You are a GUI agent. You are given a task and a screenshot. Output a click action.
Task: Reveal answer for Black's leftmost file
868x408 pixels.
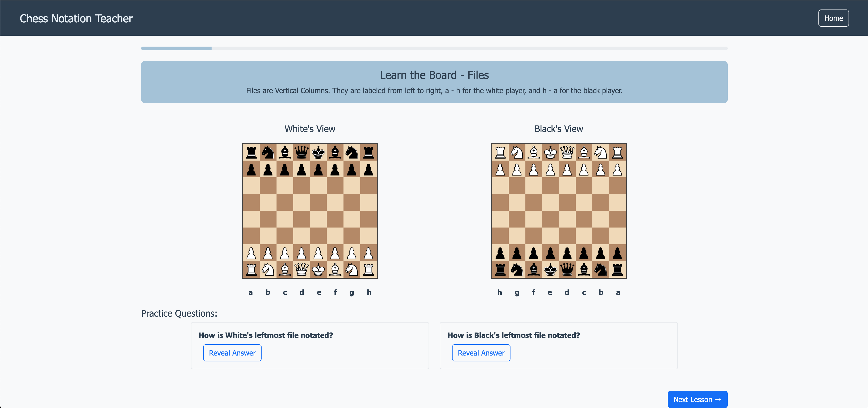coord(481,353)
